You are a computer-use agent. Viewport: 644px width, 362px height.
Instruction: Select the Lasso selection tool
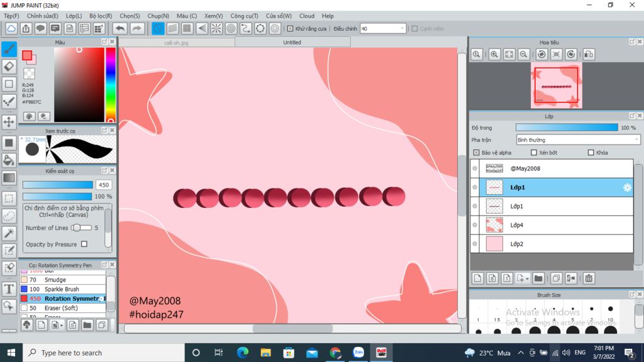[x=9, y=216]
